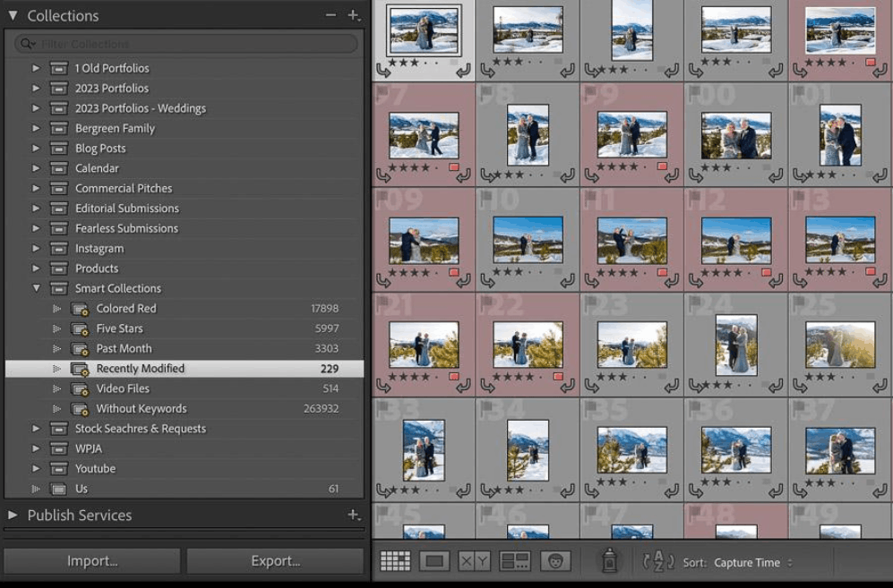The image size is (893, 588).
Task: Open Survey view icon
Action: point(514,561)
